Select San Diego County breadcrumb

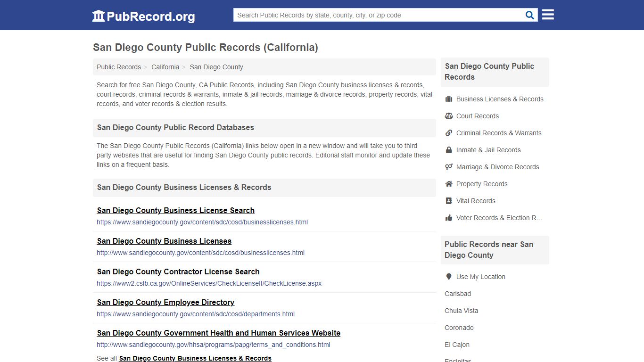(216, 67)
